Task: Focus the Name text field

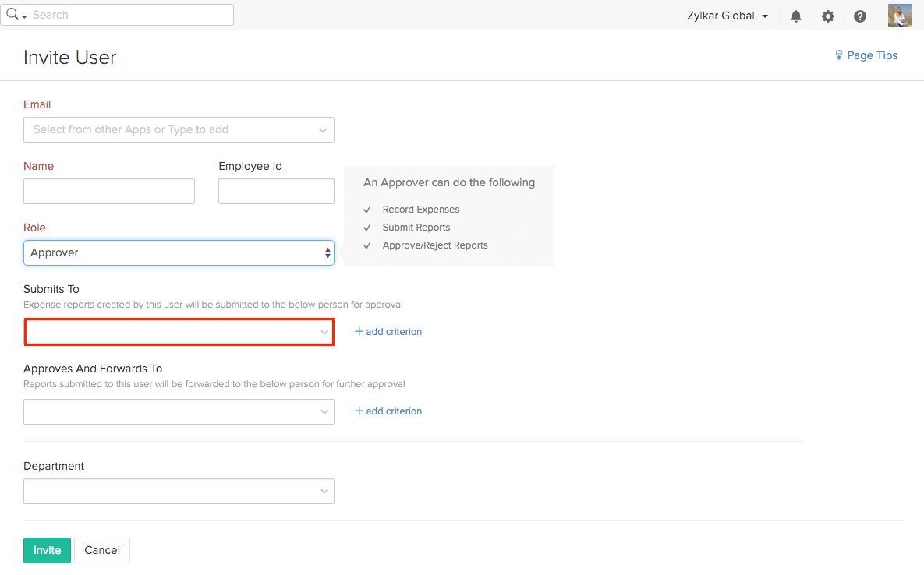Action: pyautogui.click(x=109, y=192)
